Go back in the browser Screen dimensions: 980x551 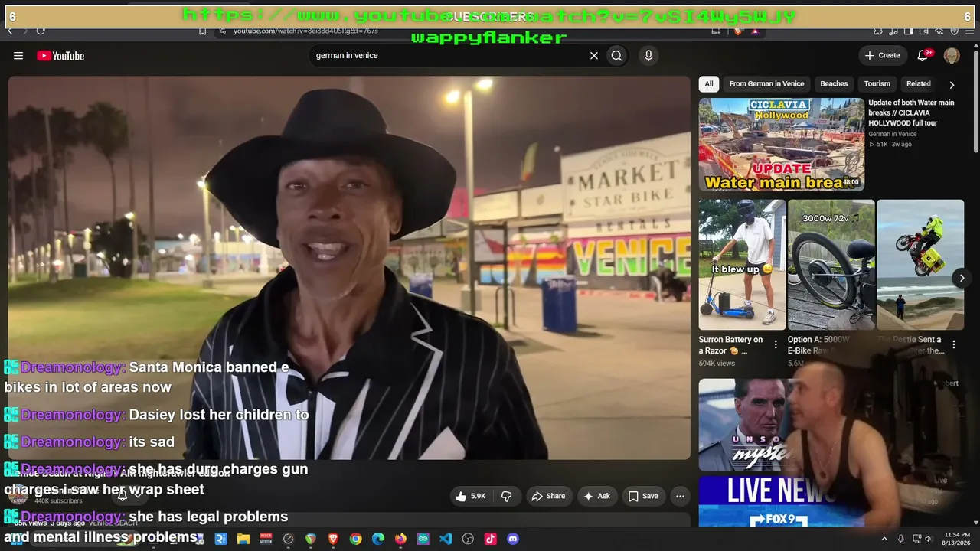[10, 31]
